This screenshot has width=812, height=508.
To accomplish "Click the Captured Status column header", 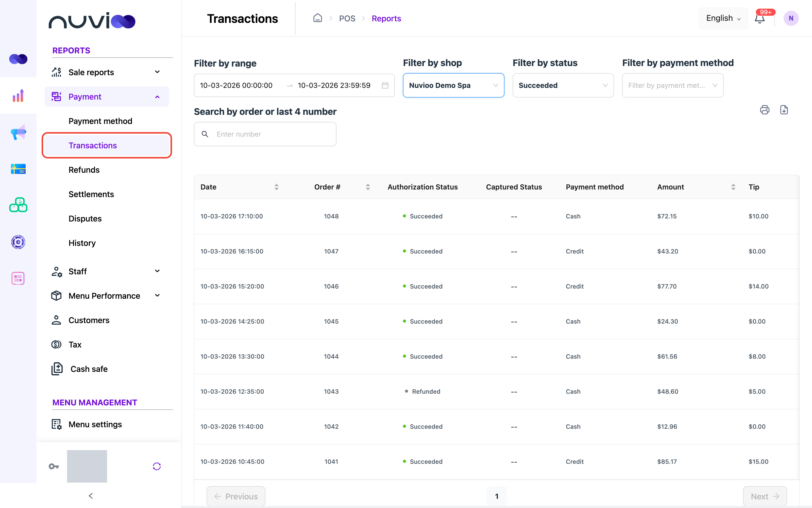I will [514, 187].
